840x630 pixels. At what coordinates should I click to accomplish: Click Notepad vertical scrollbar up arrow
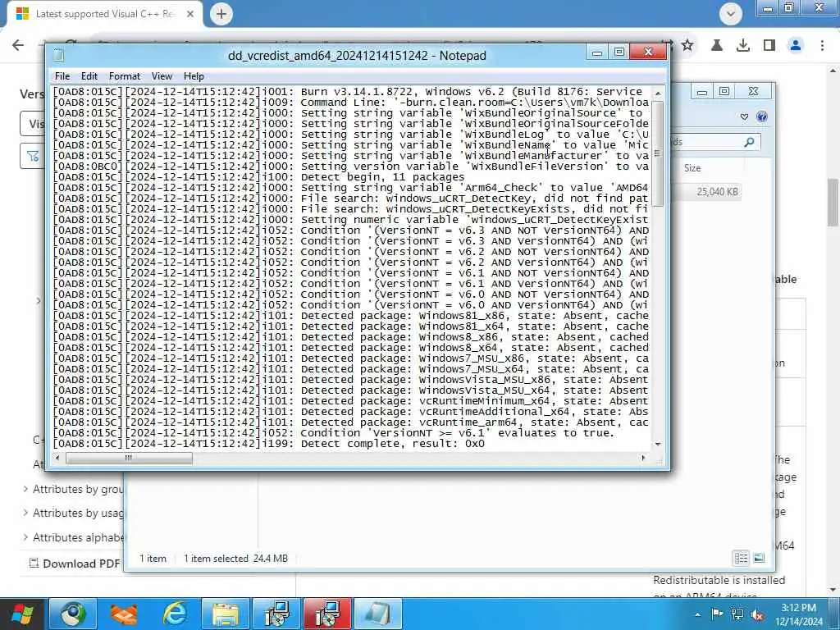(x=658, y=94)
